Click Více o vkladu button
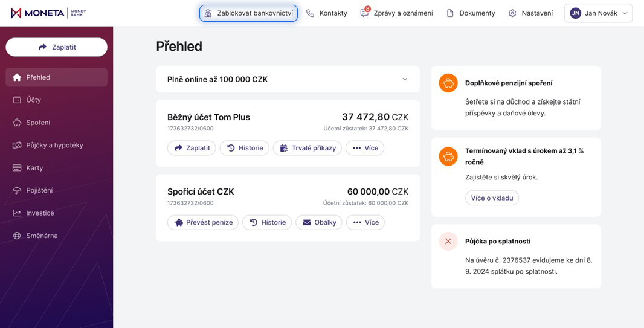Image resolution: width=644 pixels, height=328 pixels. [492, 198]
